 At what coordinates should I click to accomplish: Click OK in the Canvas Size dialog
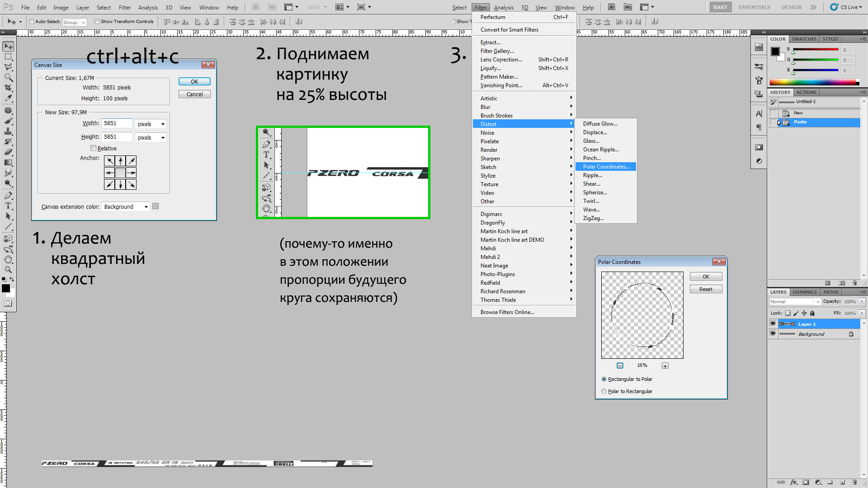[194, 81]
